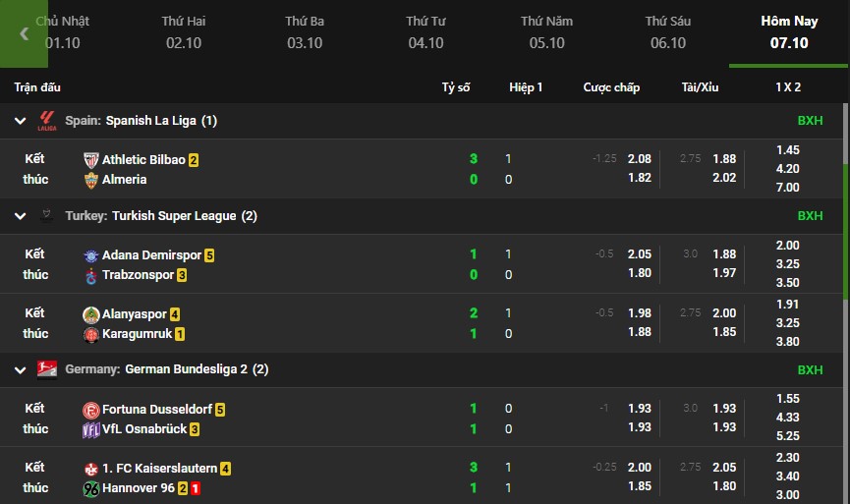The height and width of the screenshot is (504, 850).
Task: Click the Hannover 96 club crest
Action: tap(91, 488)
